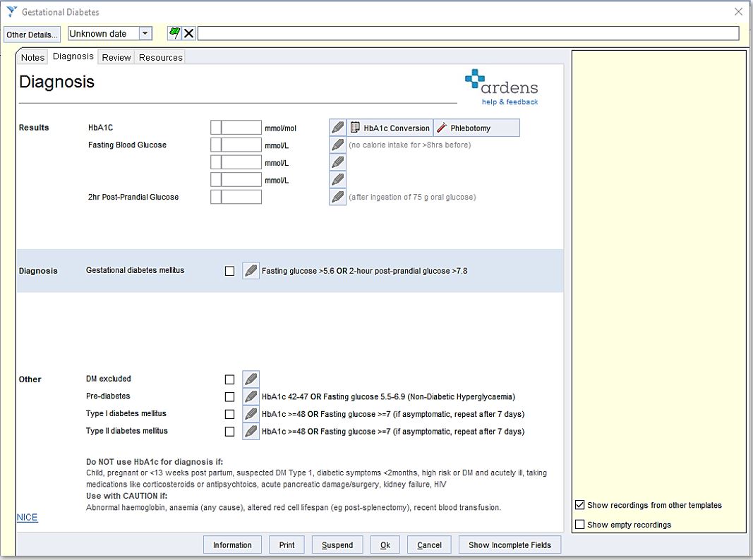Click the Suspend button
The image size is (753, 560).
337,545
